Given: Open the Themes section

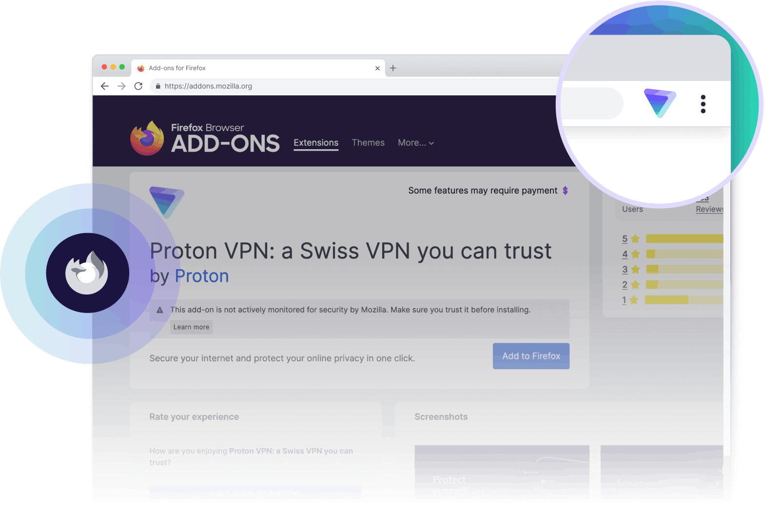Looking at the screenshot, I should [x=368, y=143].
